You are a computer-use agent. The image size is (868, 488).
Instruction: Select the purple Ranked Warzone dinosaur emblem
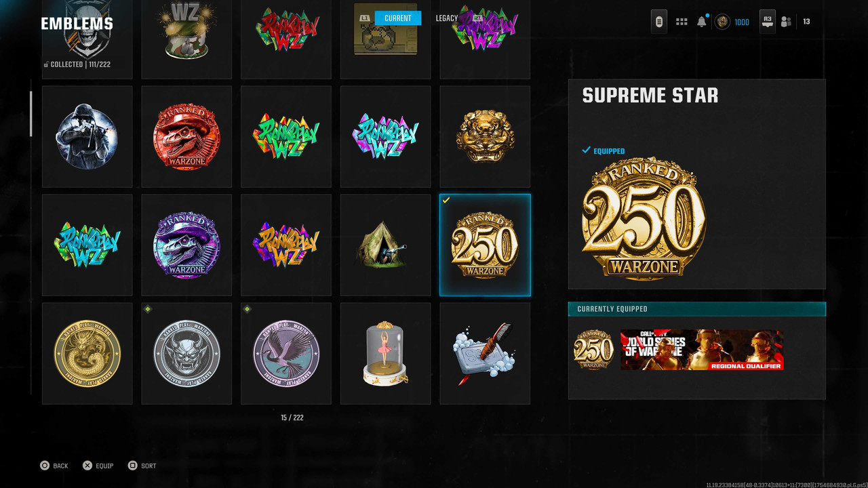pos(186,245)
